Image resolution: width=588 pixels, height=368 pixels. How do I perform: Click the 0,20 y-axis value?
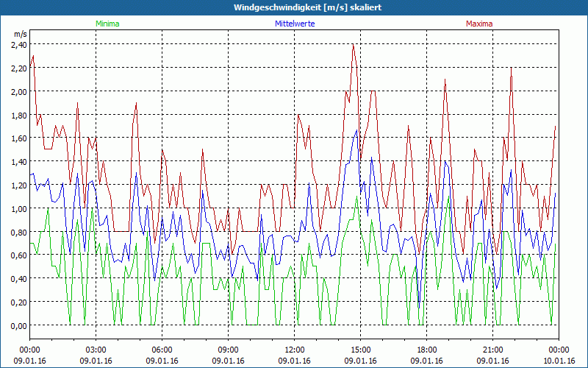(19, 302)
